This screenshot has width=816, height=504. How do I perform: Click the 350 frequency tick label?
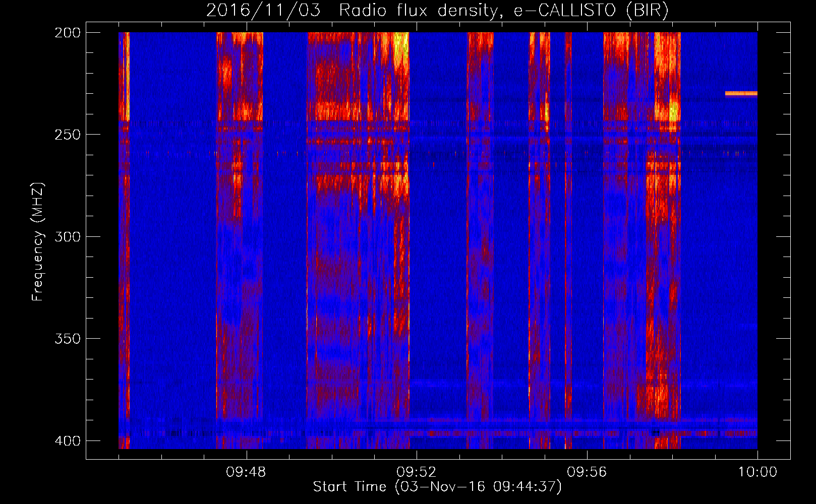[x=68, y=338]
